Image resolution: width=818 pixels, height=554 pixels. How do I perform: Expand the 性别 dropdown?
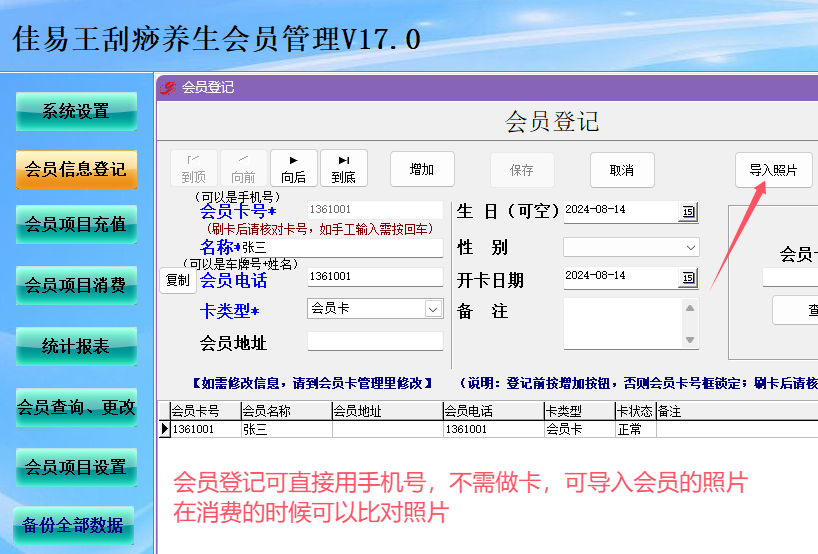click(x=691, y=248)
